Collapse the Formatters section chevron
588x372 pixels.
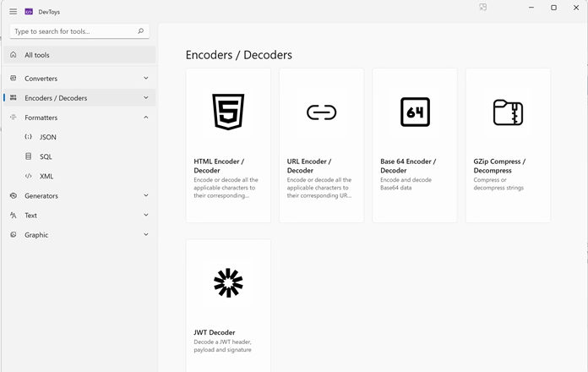146,118
